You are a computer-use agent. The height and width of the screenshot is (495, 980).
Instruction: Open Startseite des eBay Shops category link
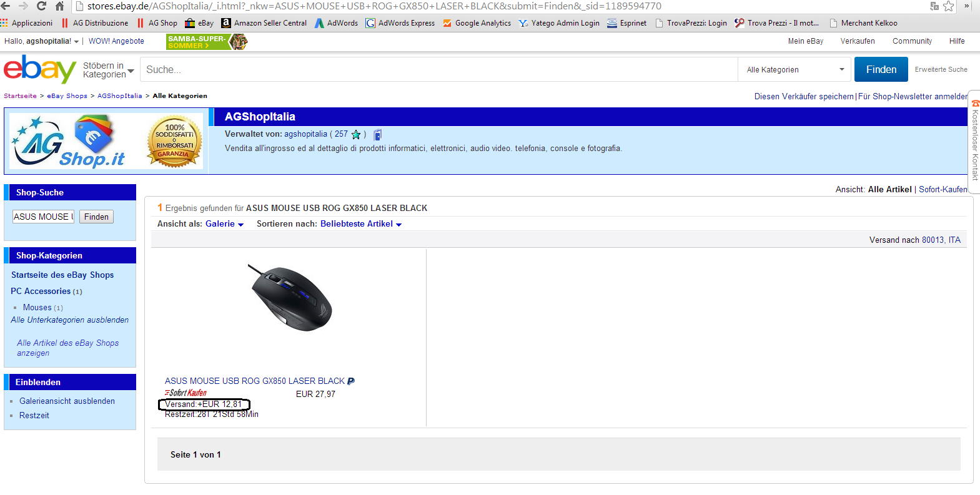tap(62, 275)
